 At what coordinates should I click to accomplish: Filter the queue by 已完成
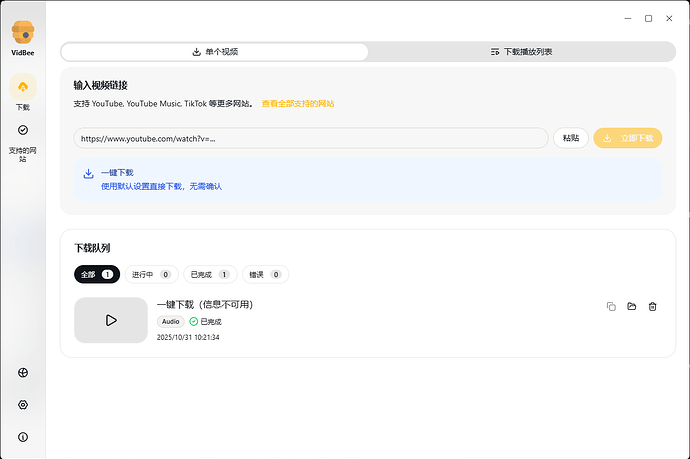click(x=210, y=274)
